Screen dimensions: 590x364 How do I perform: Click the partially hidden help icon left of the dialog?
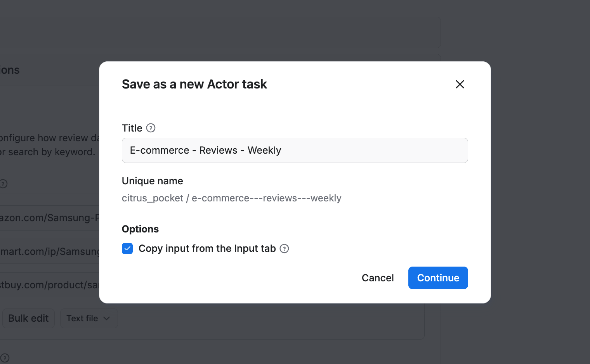(3, 184)
